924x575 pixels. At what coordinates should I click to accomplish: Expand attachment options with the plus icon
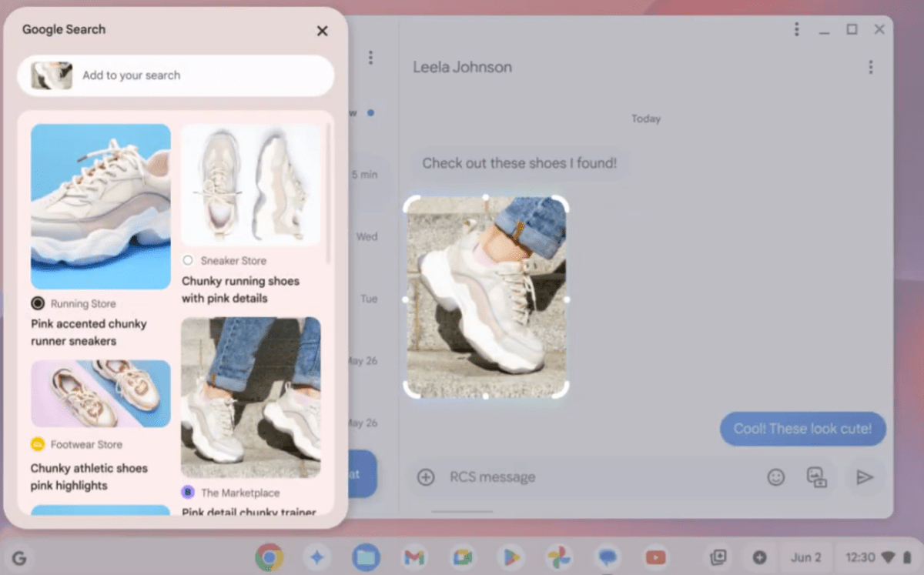(x=425, y=477)
